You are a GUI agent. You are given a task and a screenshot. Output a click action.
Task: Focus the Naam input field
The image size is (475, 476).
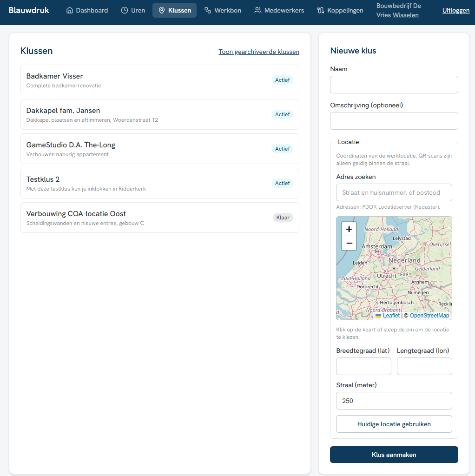coord(394,85)
